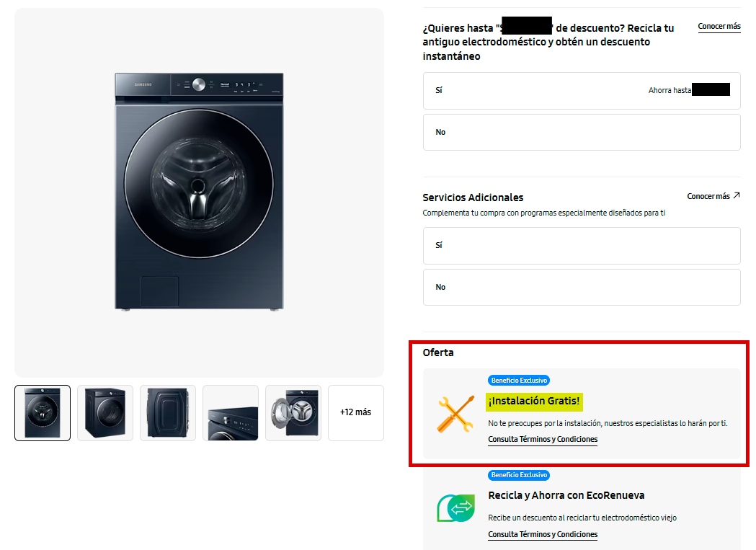Open Conocer más for Servicios Adicionales
This screenshot has width=756, height=550.
tap(708, 196)
